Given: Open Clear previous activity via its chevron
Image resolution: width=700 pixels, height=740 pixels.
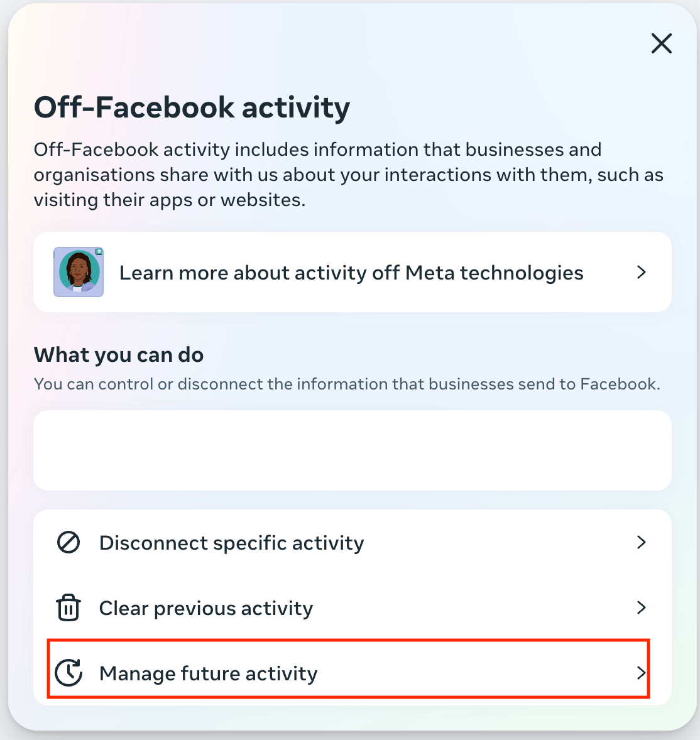Looking at the screenshot, I should point(642,607).
